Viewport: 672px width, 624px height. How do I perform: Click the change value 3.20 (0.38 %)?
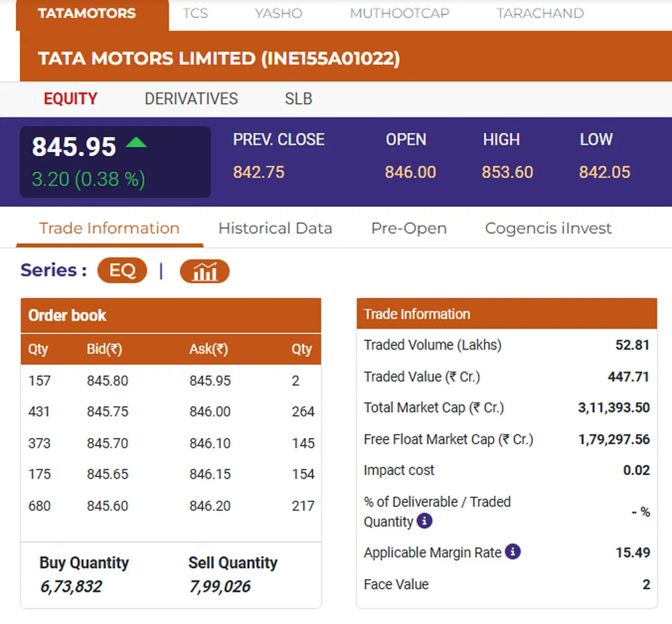pyautogui.click(x=88, y=179)
